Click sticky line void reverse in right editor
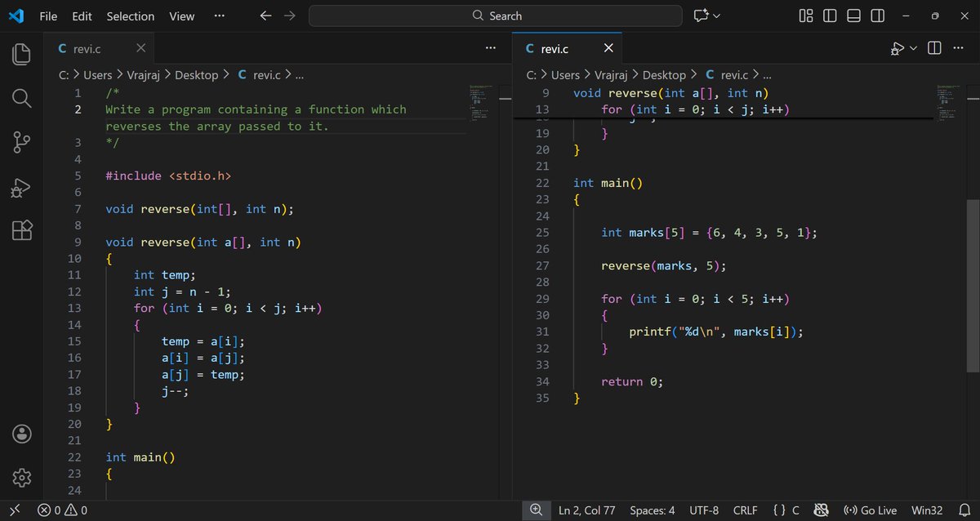This screenshot has width=980, height=521. (670, 93)
